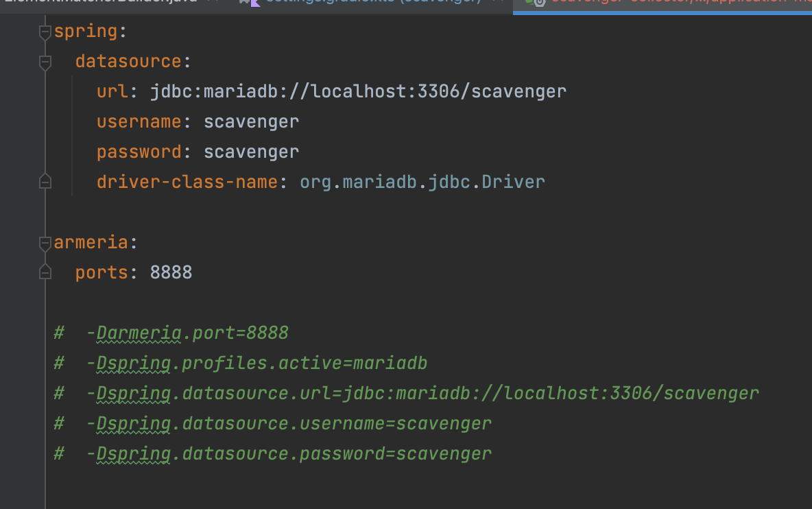Viewport: 812px width, 509px height.
Task: Click the scavenger value after password
Action: point(251,152)
